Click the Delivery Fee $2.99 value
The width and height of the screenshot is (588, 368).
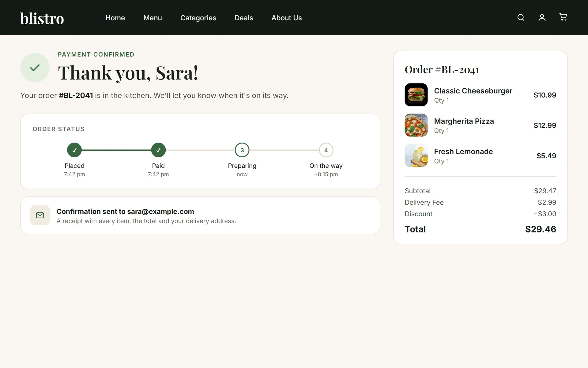(547, 202)
